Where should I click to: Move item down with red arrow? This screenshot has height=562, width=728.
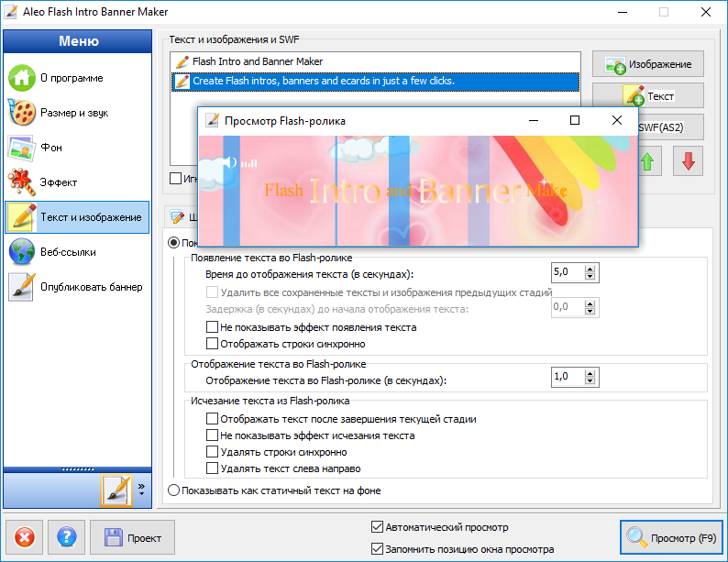(x=688, y=161)
